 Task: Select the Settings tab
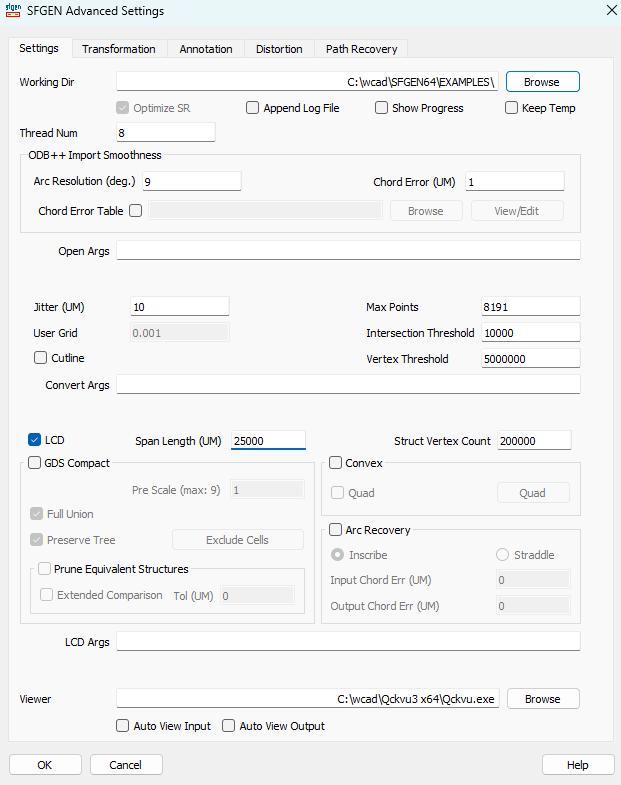click(39, 48)
